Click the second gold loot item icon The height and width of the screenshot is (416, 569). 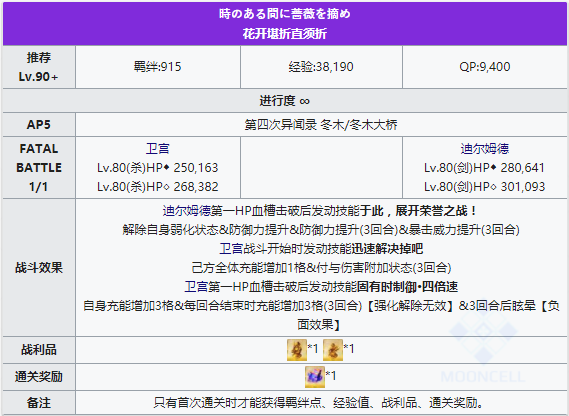coord(333,350)
